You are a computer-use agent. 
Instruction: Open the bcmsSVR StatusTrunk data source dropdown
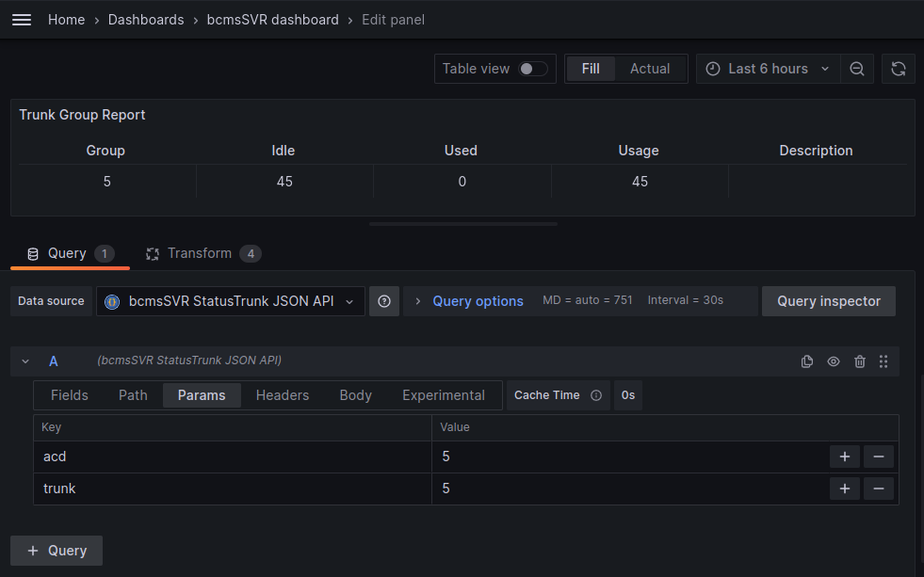tap(231, 301)
